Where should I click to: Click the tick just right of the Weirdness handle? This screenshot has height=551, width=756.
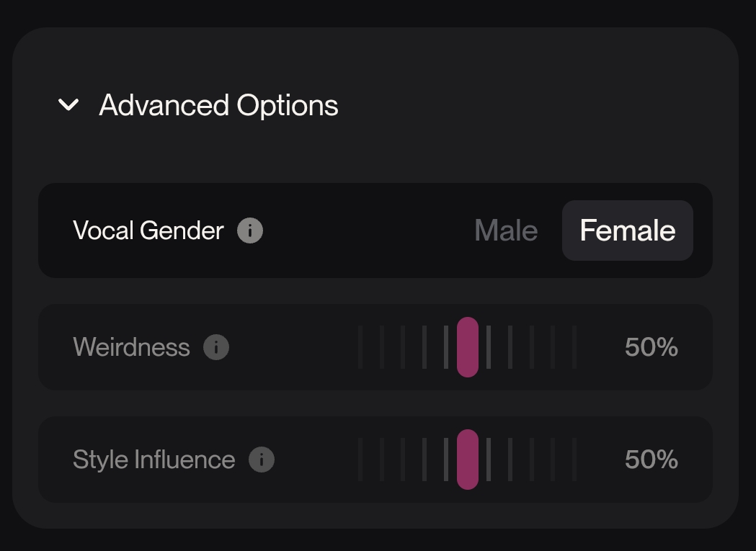(489, 347)
